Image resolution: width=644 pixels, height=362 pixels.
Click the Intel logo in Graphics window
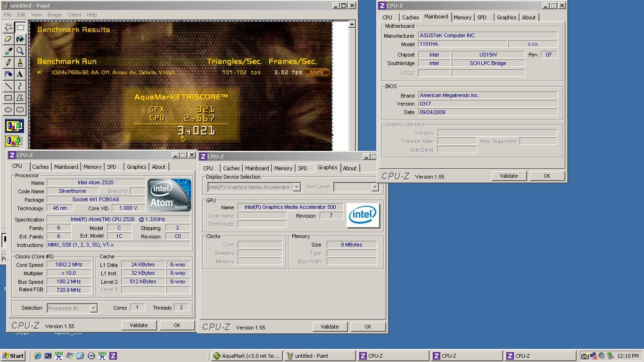tap(363, 215)
